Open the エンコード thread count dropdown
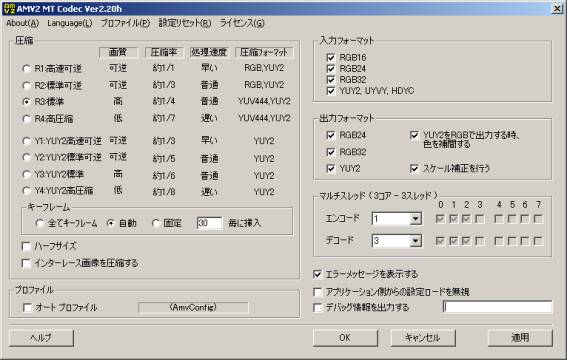 tap(415, 219)
